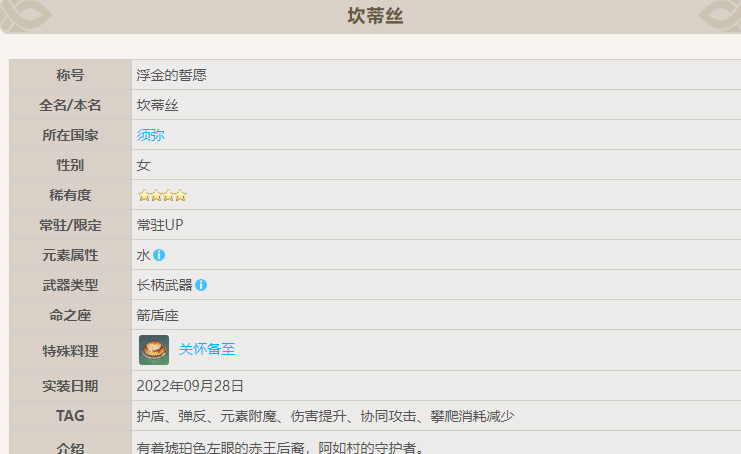The width and height of the screenshot is (741, 454).
Task: Click the 关怀备至 dish image icon
Action: tap(154, 350)
